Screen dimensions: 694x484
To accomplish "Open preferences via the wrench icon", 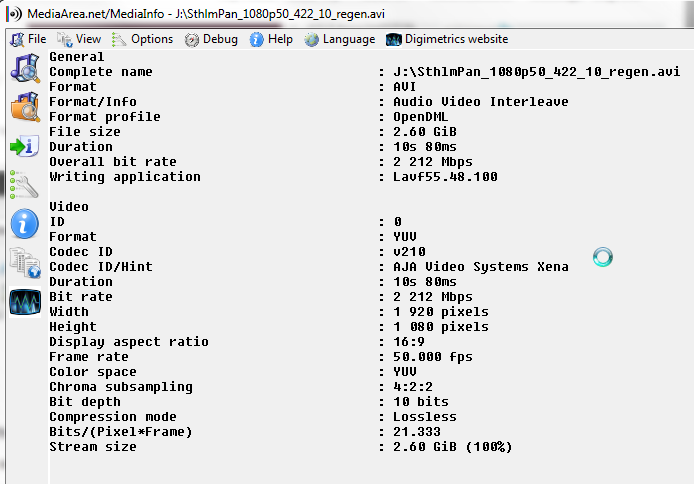I will click(x=24, y=185).
